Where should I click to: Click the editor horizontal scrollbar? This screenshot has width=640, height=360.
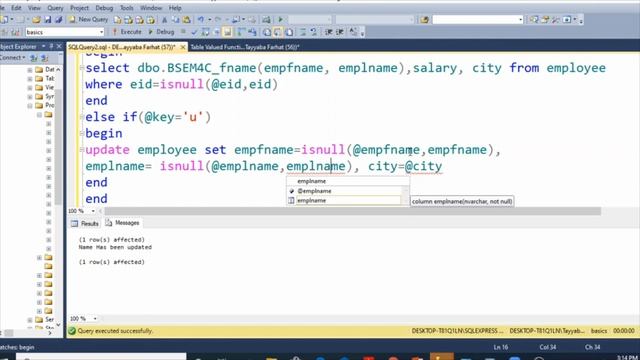[x=352, y=211]
